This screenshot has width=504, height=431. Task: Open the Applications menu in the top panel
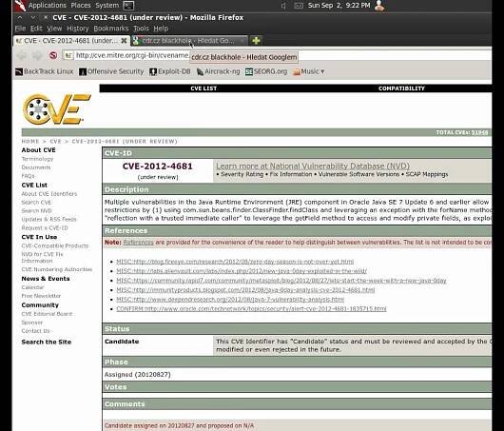point(48,6)
